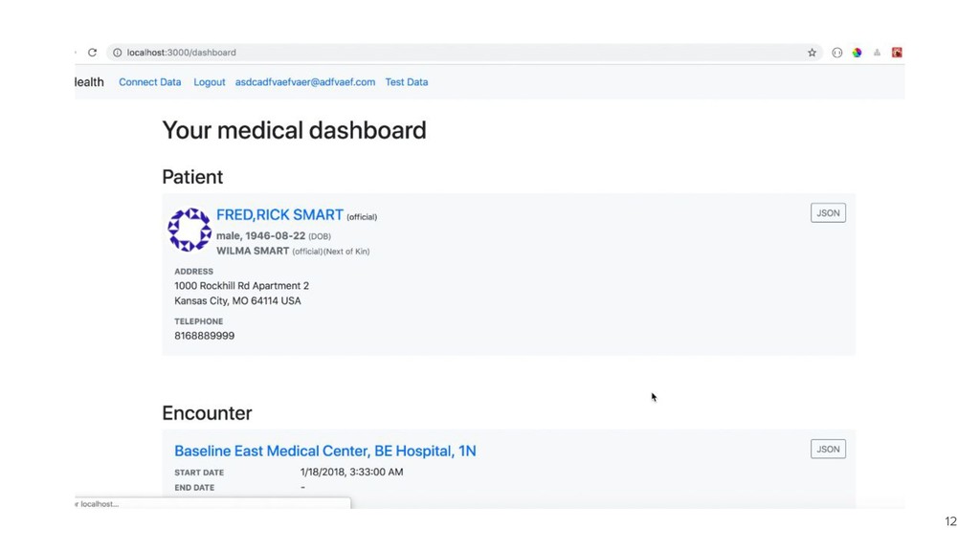Go to Test Data page
The width and height of the screenshot is (980, 551).
pyautogui.click(x=406, y=82)
